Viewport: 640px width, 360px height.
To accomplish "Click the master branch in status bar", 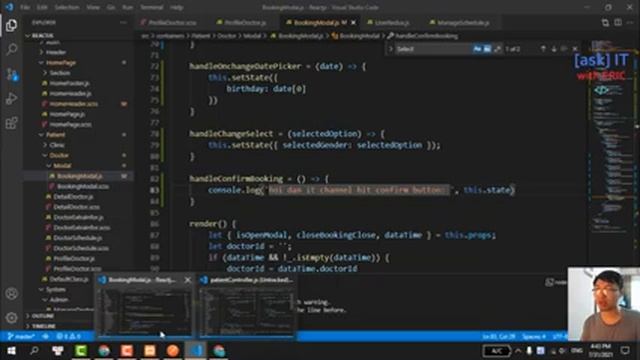I will tap(21, 337).
